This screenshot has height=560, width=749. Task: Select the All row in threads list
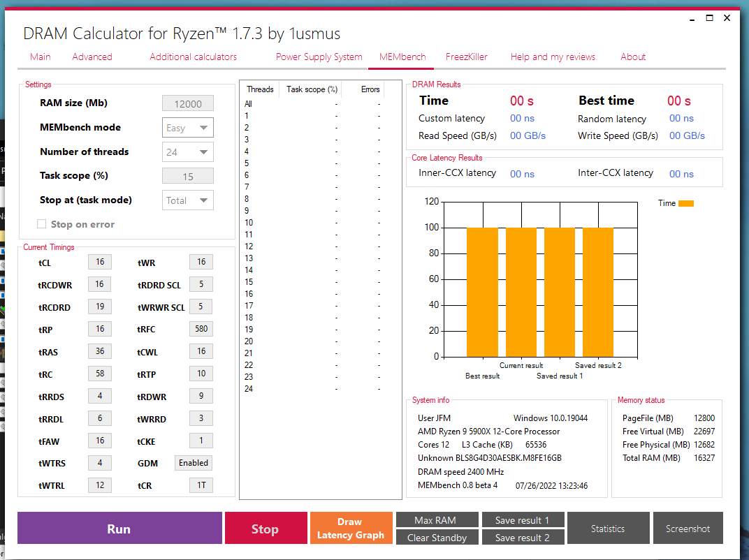(x=313, y=103)
